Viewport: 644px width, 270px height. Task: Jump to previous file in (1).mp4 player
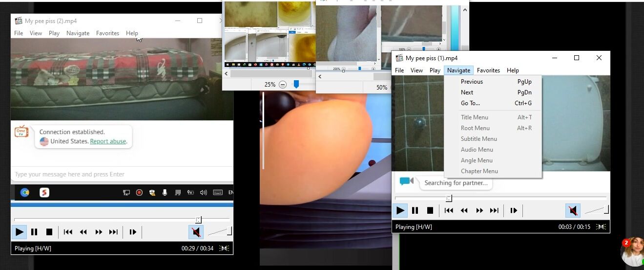click(x=449, y=210)
